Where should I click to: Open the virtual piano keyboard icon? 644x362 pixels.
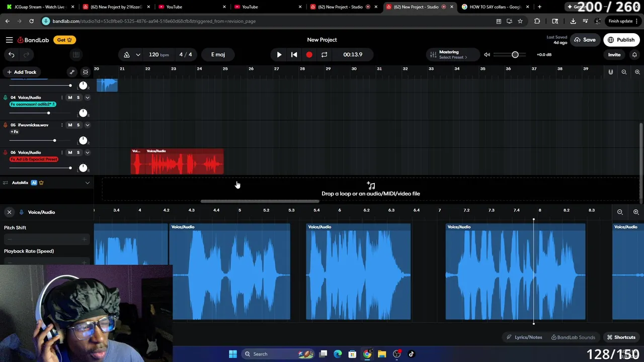click(x=76, y=54)
